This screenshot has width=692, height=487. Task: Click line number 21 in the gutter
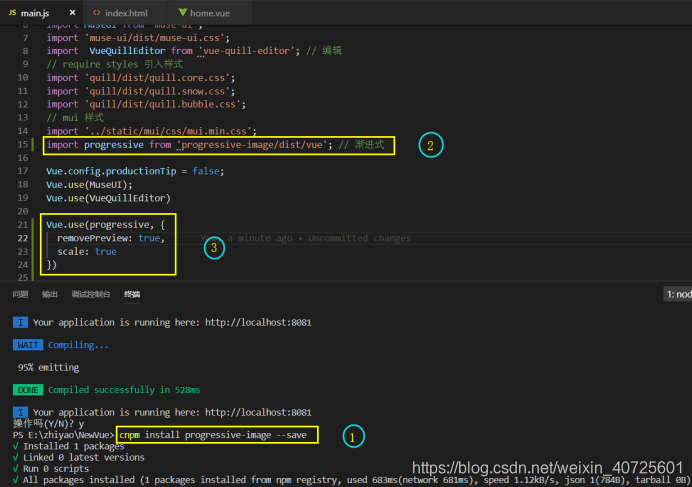click(x=23, y=225)
